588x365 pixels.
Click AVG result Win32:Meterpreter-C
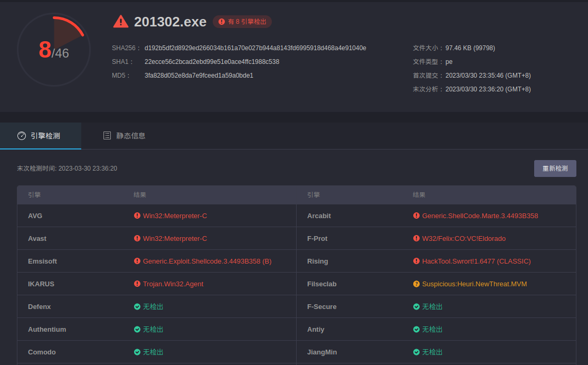click(x=175, y=216)
